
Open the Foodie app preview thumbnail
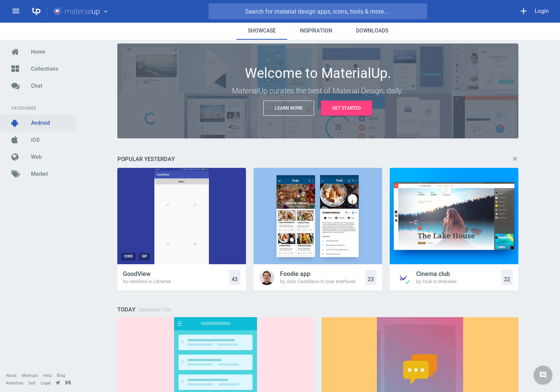tap(318, 216)
